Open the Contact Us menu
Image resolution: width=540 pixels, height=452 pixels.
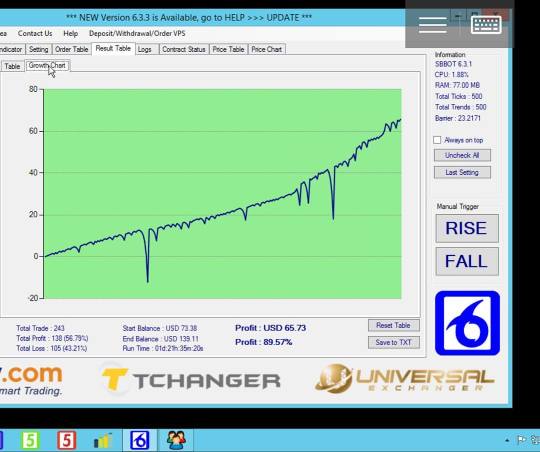click(35, 33)
